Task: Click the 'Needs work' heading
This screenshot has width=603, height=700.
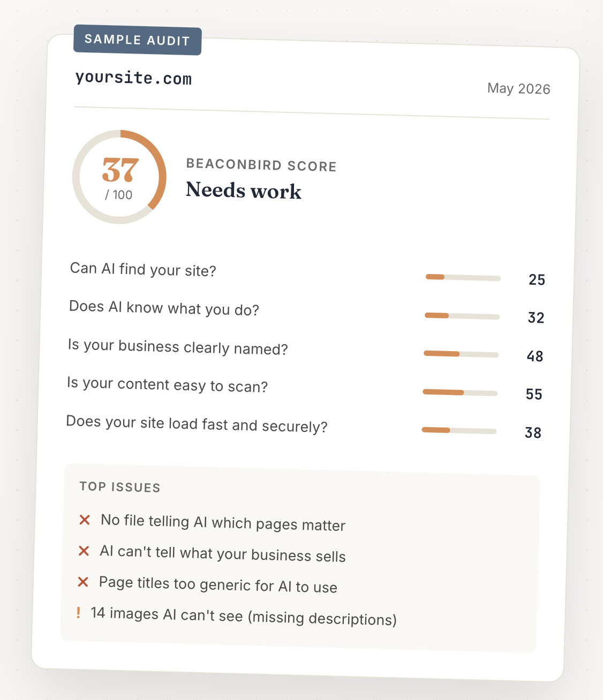Action: tap(244, 191)
